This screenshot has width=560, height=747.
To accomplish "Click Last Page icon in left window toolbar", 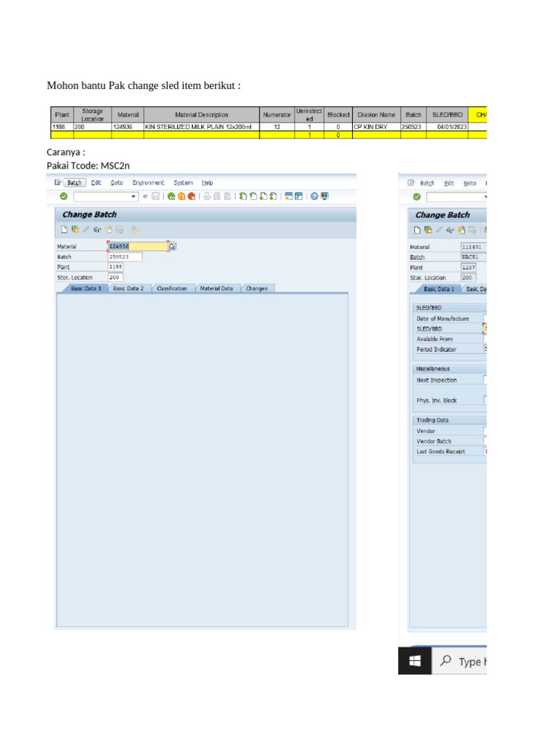I will coord(273,196).
